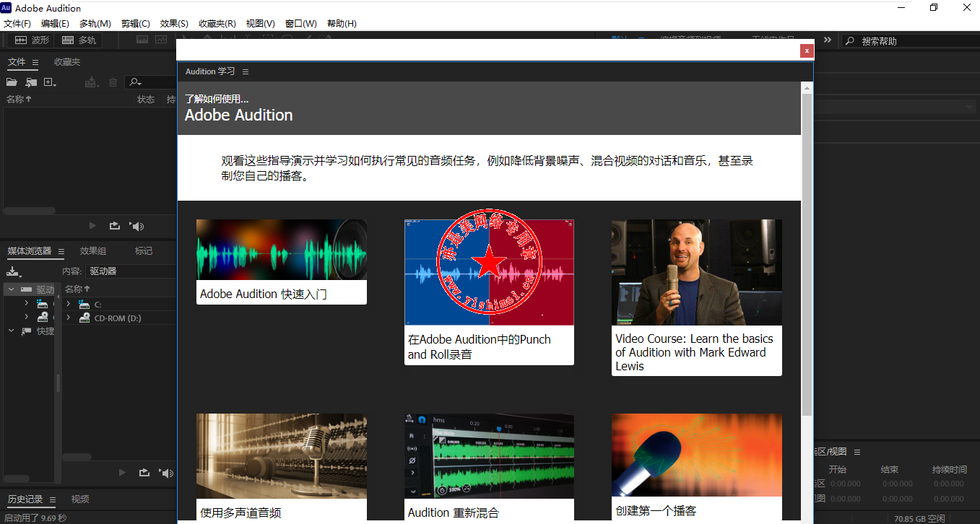Click the Files panel horizontal scrollbar
The width and height of the screenshot is (980, 524).
29,211
